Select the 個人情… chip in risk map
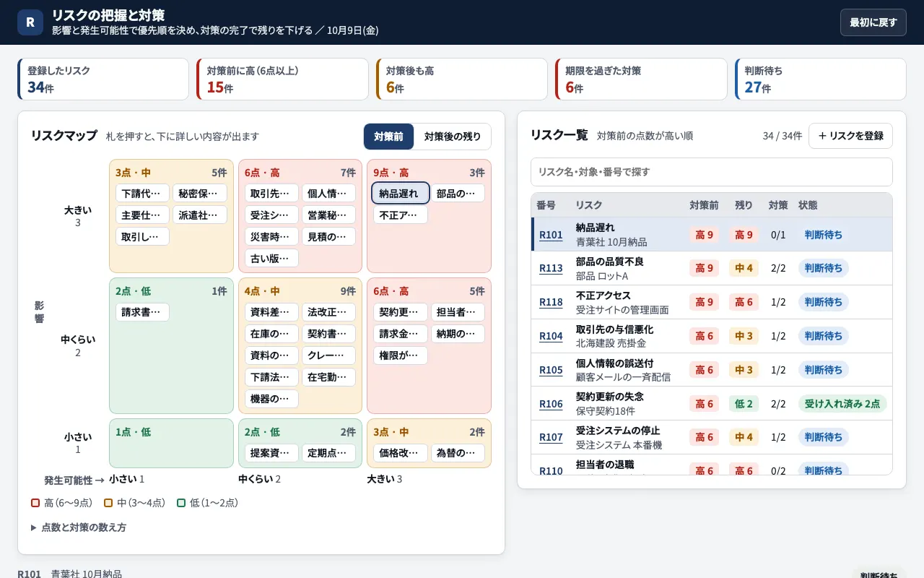 [x=328, y=194]
